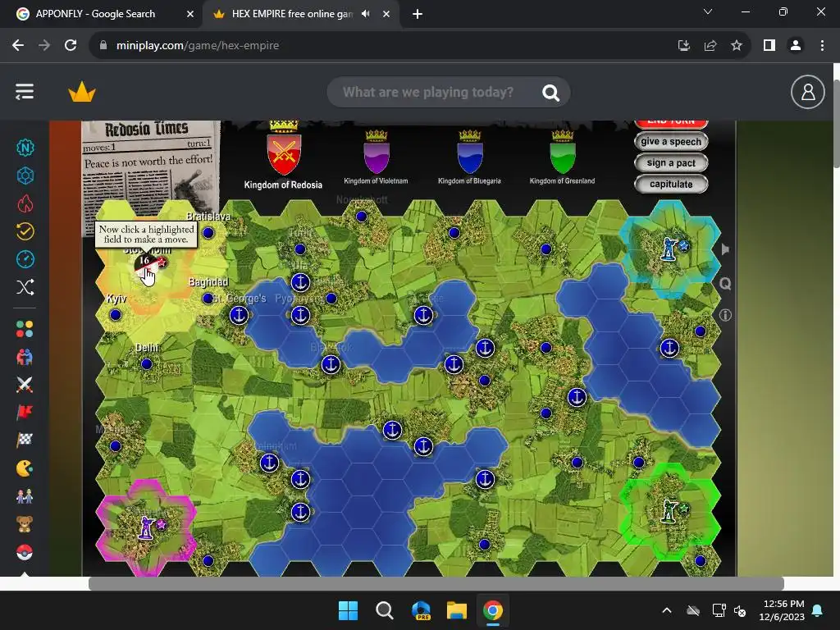Image resolution: width=840 pixels, height=630 pixels.
Task: Click the vertical page scrollbar
Action: [x=836, y=125]
